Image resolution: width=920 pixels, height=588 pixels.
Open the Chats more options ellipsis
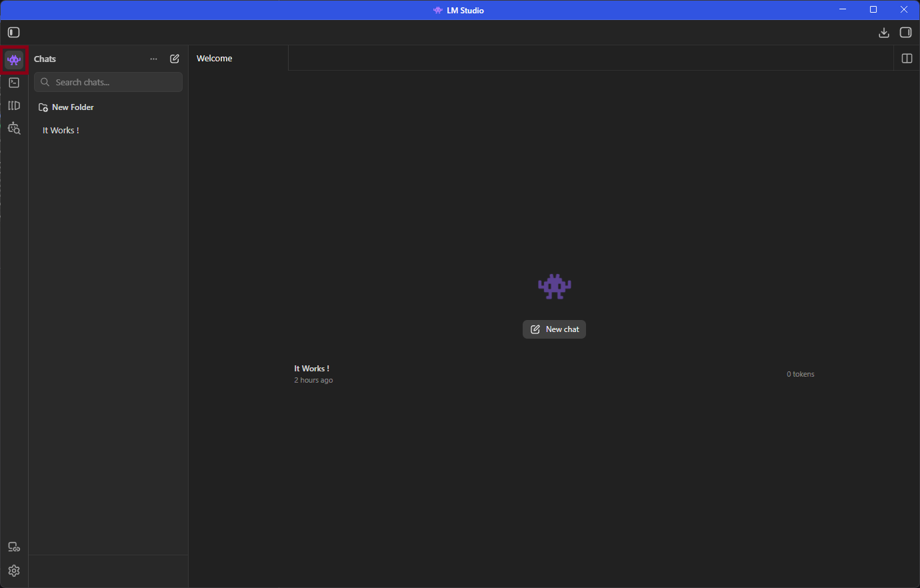(154, 59)
